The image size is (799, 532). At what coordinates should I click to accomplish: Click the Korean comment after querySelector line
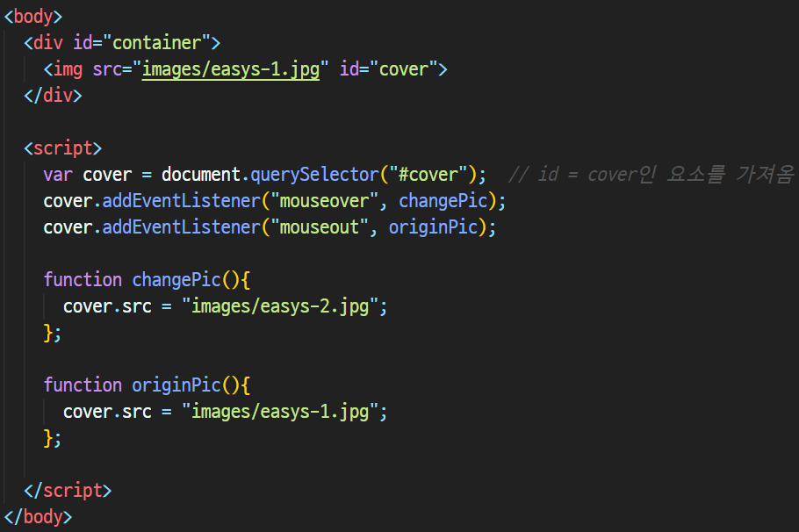[x=651, y=175]
